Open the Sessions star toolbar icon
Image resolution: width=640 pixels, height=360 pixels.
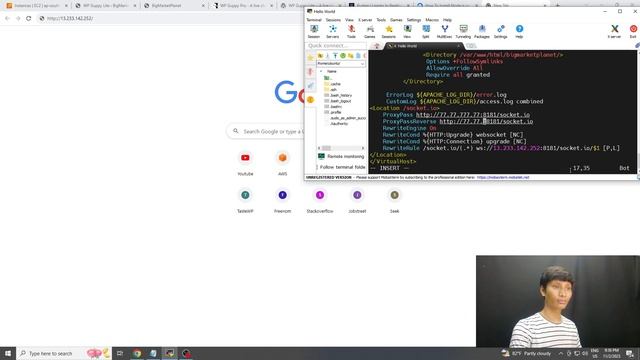click(x=389, y=31)
